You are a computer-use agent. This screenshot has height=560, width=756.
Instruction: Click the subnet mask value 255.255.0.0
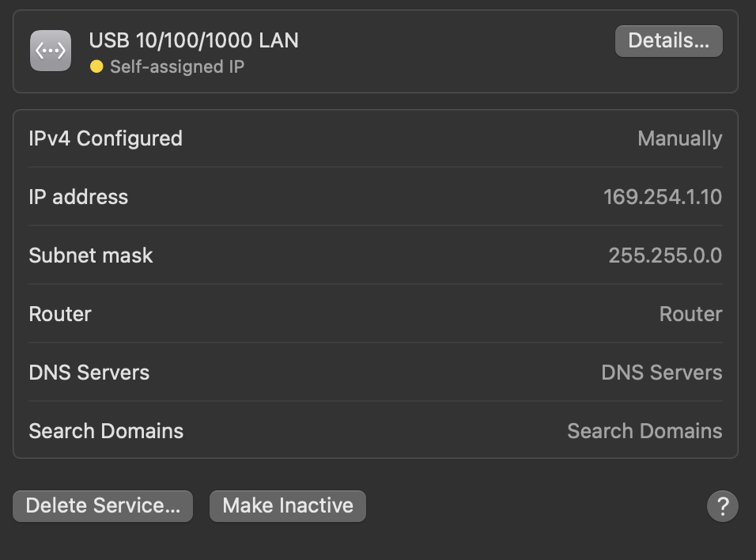pos(664,255)
